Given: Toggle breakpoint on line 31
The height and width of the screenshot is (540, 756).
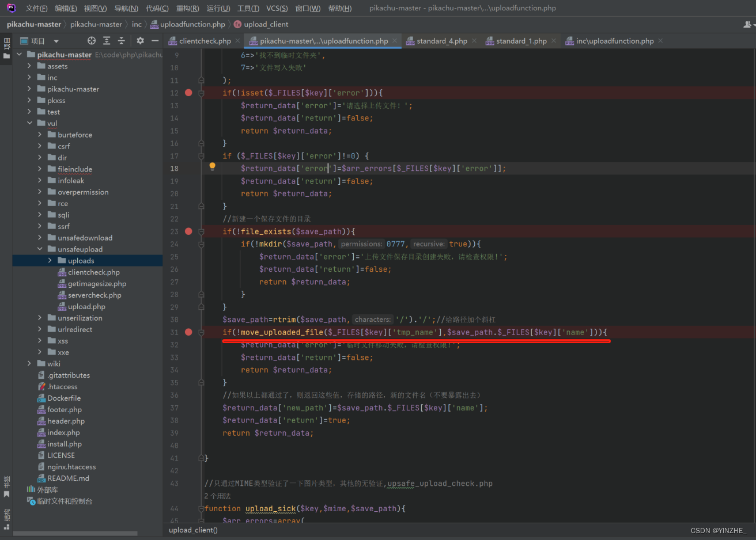Looking at the screenshot, I should (188, 332).
